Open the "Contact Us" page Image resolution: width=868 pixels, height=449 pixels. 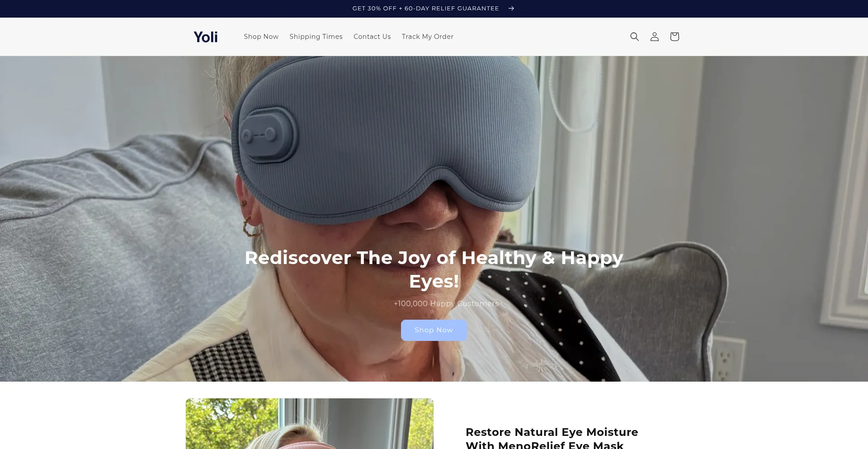tap(372, 37)
